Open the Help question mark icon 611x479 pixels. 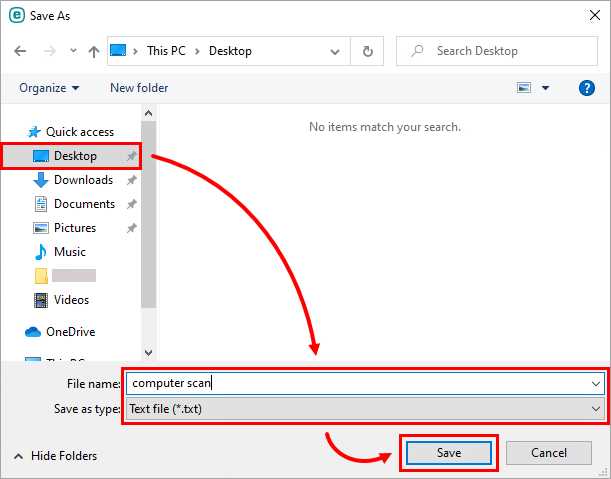pos(587,88)
